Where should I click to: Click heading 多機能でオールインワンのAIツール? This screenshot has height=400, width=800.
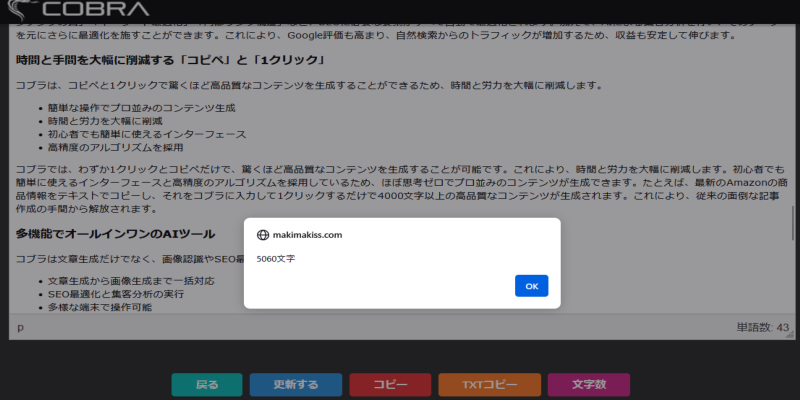click(115, 234)
